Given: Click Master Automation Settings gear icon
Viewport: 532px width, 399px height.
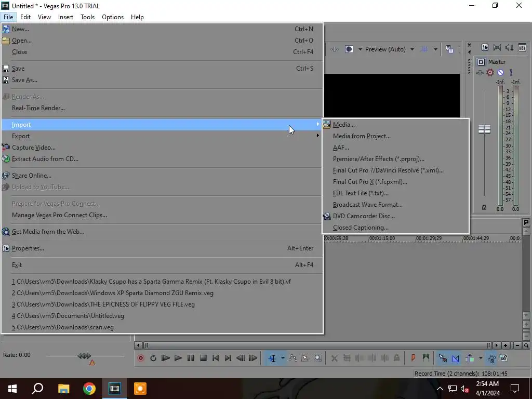Looking at the screenshot, I should click(x=490, y=73).
